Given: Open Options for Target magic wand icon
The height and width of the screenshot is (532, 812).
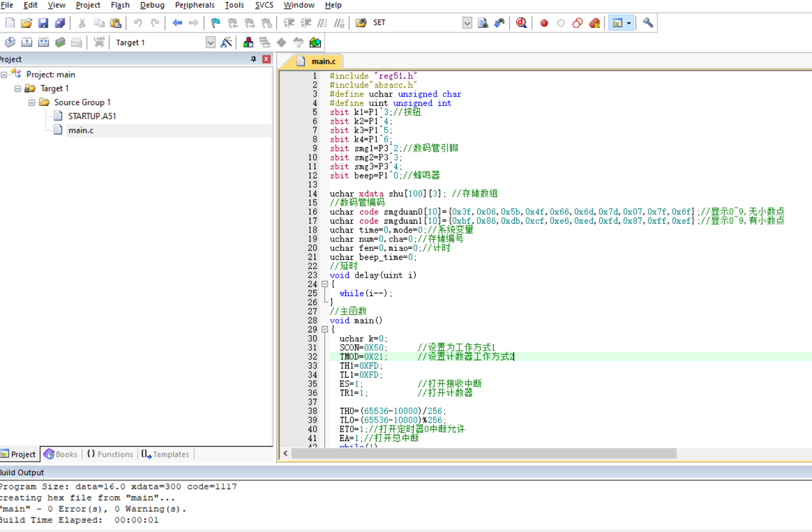Looking at the screenshot, I should (x=226, y=42).
